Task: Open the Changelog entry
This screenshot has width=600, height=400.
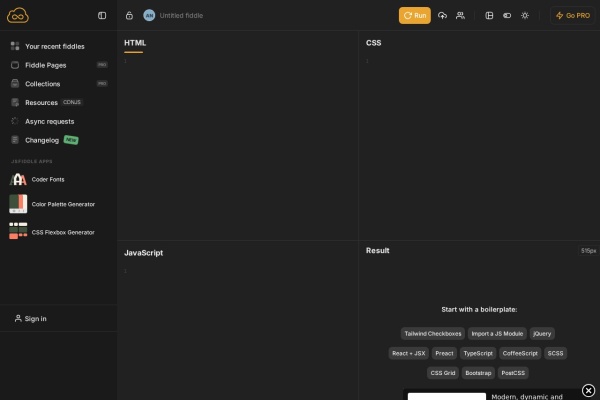Action: (x=42, y=140)
